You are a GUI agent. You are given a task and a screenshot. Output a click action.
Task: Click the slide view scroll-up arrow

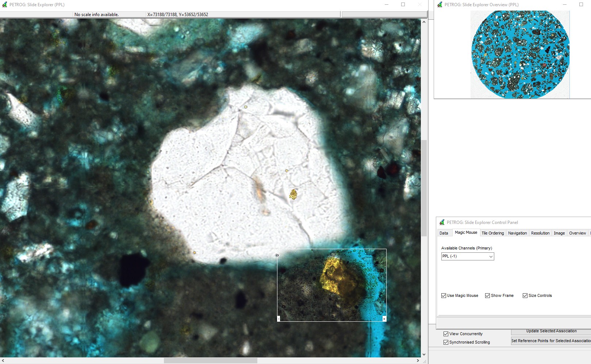pos(424,22)
